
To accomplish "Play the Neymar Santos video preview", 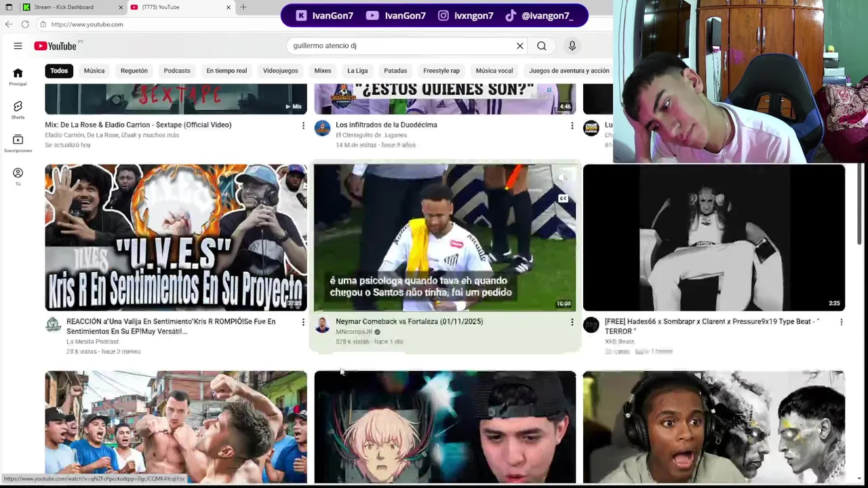I will click(x=445, y=237).
